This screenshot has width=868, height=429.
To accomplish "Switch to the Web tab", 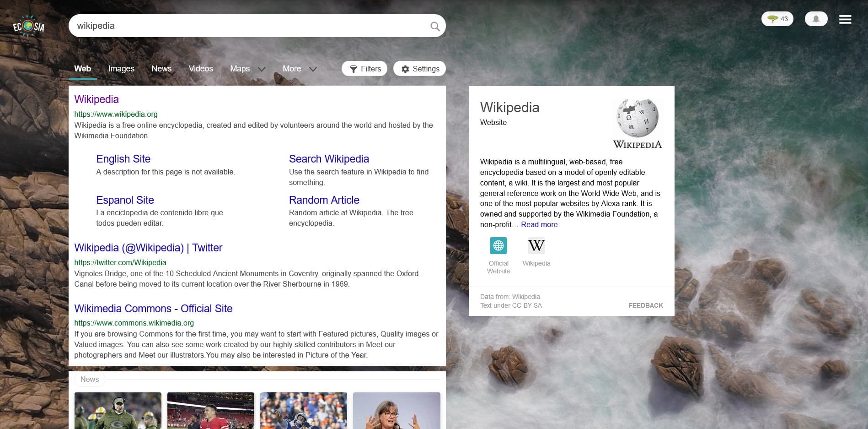I will pos(83,69).
